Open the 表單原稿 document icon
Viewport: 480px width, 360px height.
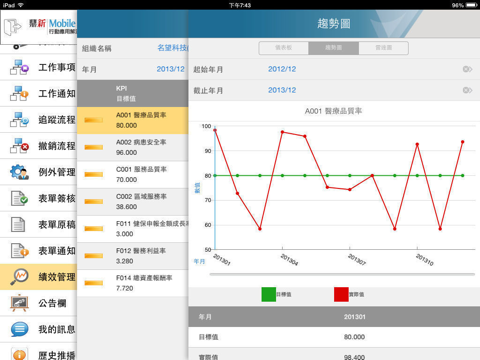click(x=18, y=224)
